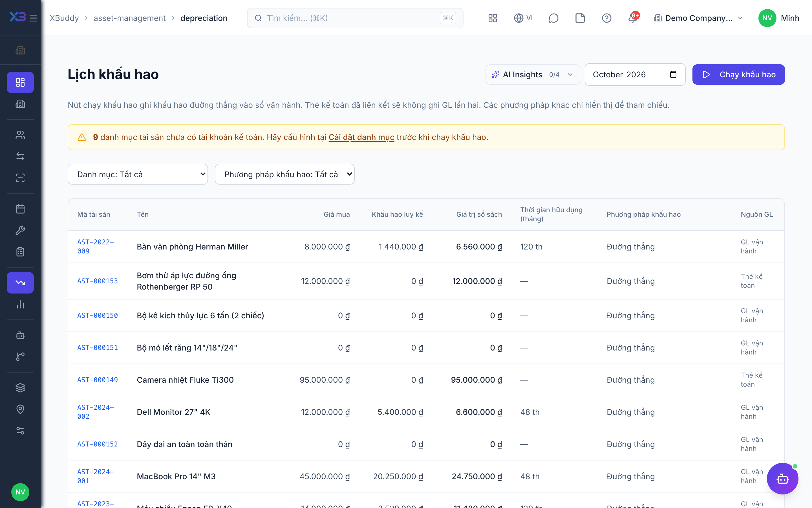
Task: Click the XBuddy breadcrumb
Action: click(64, 18)
